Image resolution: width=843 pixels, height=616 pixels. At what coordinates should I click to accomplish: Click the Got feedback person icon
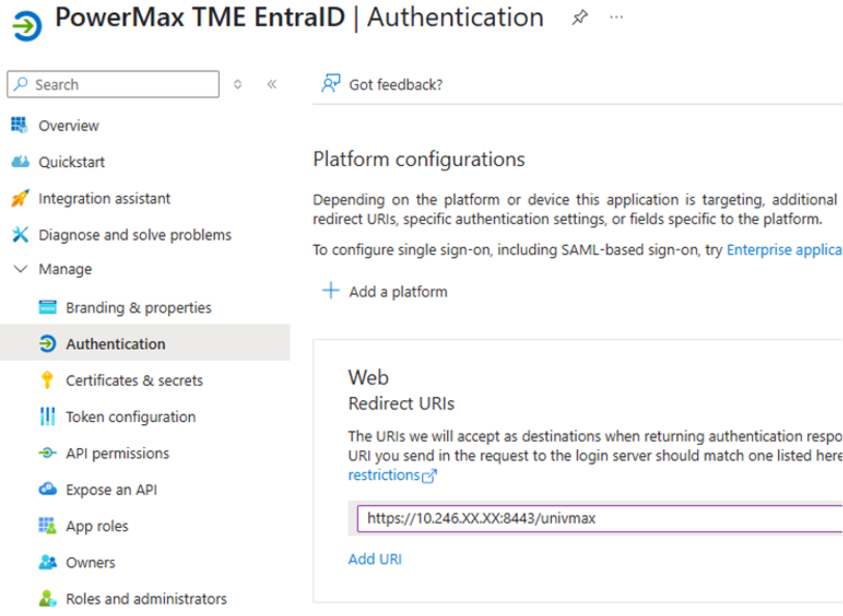[331, 84]
